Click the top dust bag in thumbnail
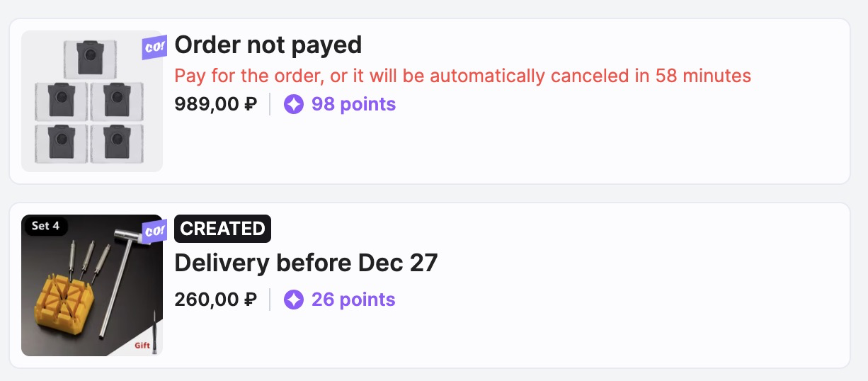 tap(89, 58)
